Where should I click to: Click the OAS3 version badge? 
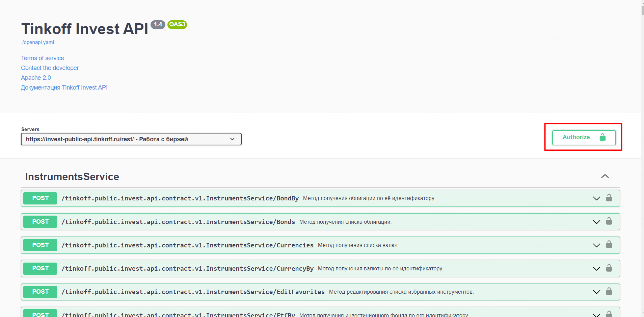[177, 24]
